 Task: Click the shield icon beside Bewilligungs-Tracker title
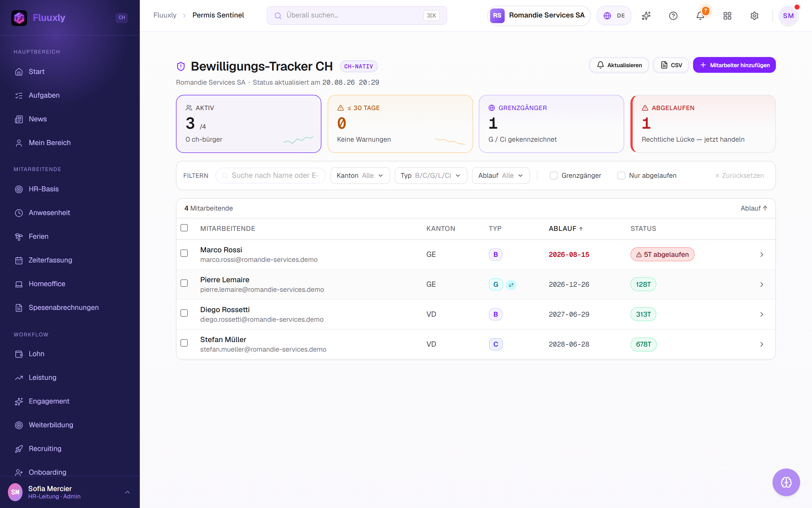click(181, 67)
